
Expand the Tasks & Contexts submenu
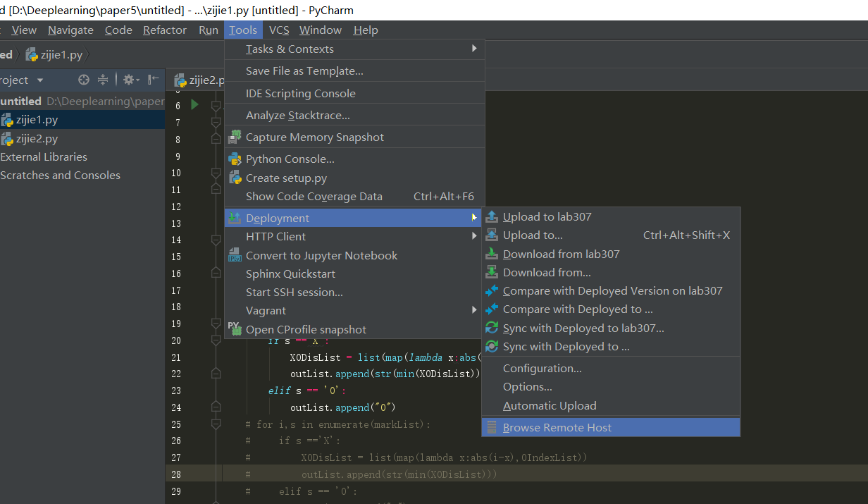click(474, 49)
